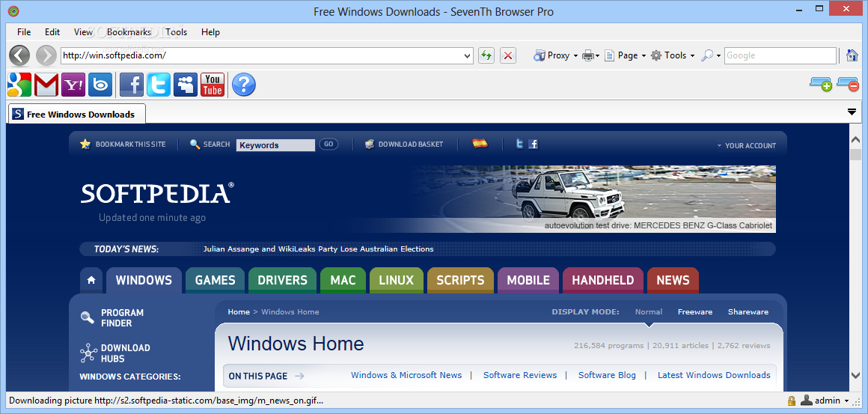Switch to the Linux site tab

(x=397, y=280)
